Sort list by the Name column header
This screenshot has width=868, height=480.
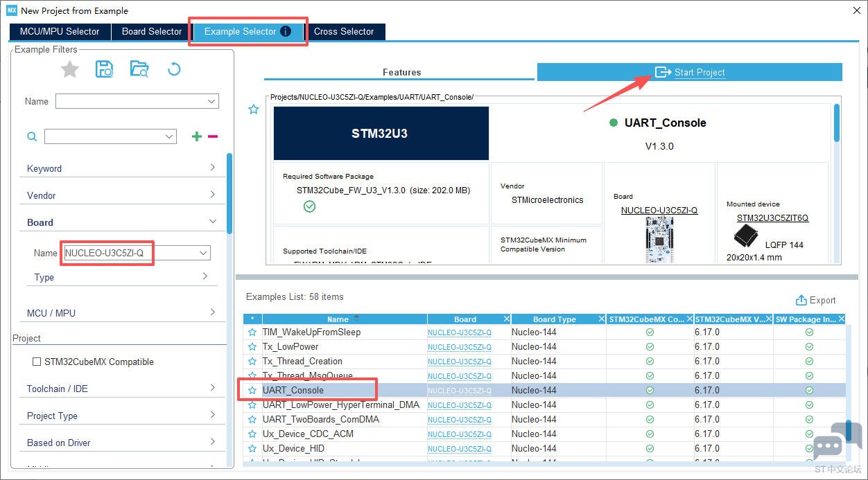click(344, 319)
